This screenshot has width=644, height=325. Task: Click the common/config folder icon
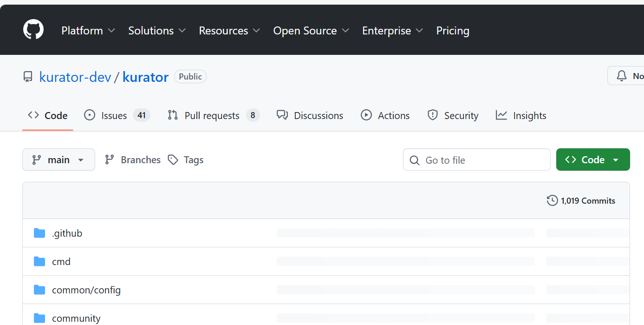pos(39,290)
